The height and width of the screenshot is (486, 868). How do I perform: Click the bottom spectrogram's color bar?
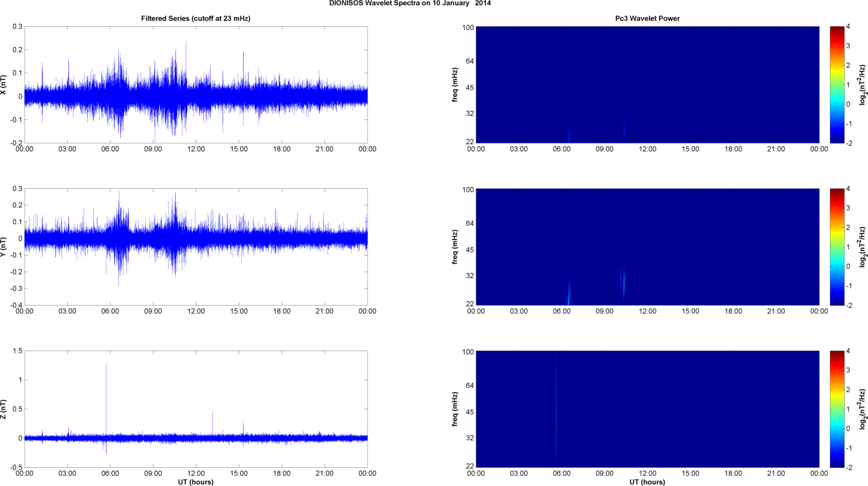(x=837, y=409)
